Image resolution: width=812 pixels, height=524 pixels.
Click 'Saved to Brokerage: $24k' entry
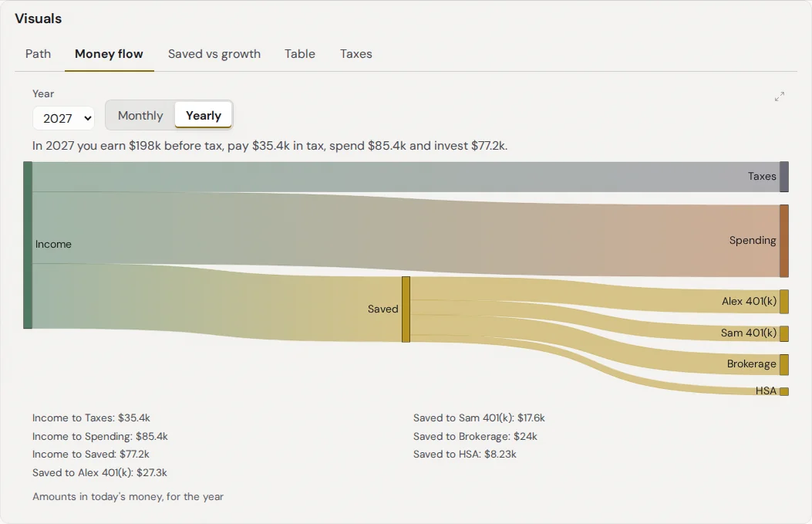click(475, 436)
